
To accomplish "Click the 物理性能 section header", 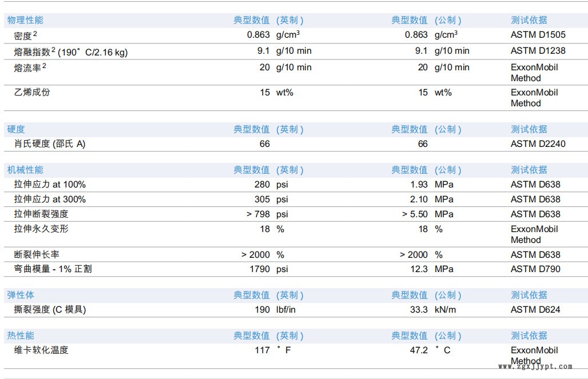I will click(25, 20).
